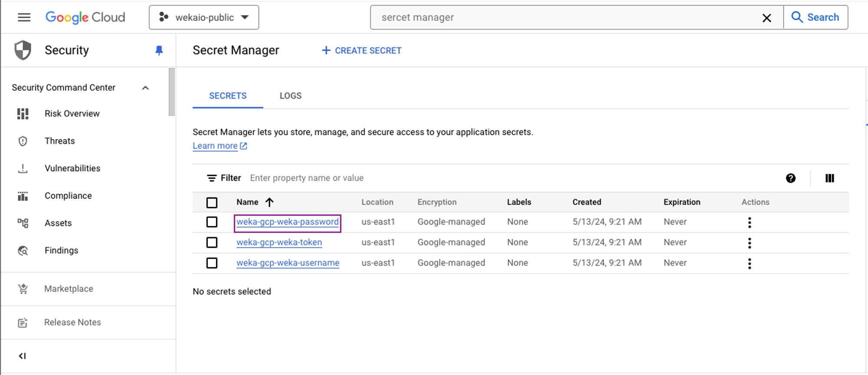Screen dimensions: 868x375
Task: Collapse the Security Command Center section
Action: (145, 88)
